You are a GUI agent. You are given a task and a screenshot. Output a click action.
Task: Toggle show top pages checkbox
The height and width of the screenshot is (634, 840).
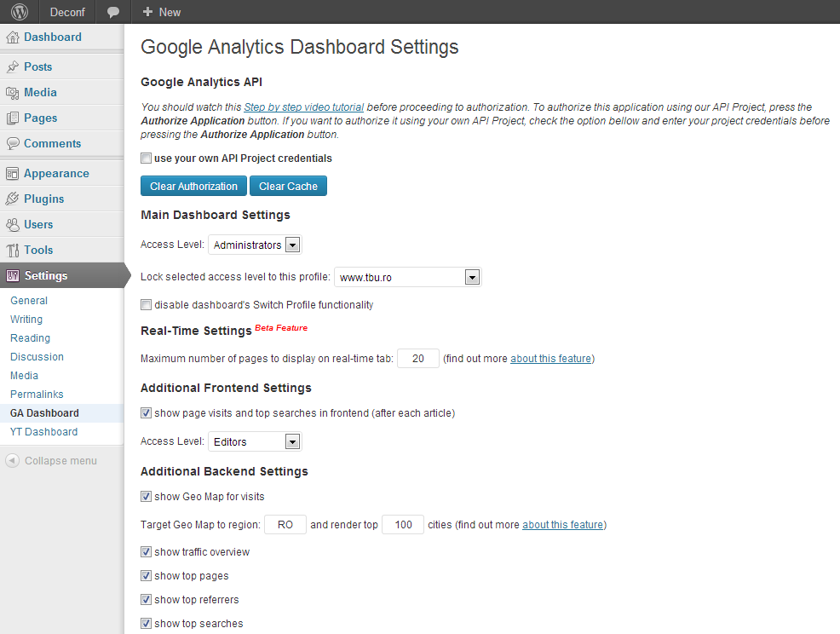(x=146, y=576)
